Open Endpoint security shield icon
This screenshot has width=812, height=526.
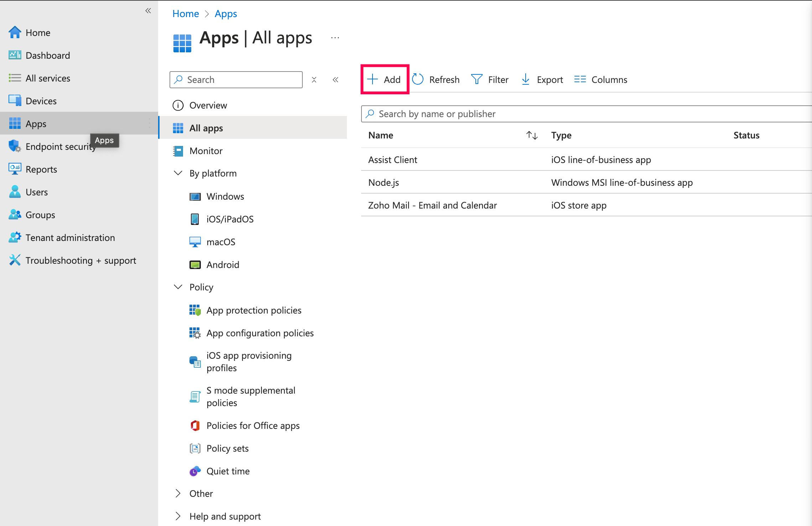point(15,146)
